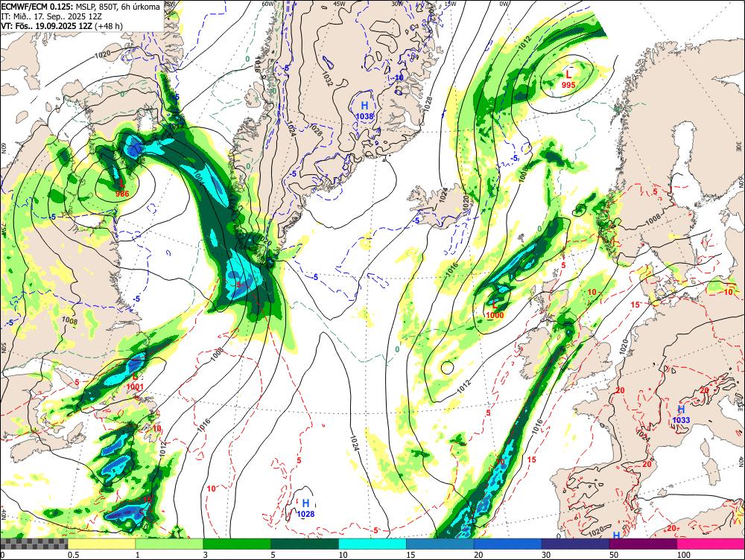Select the yellow 0.5–1 legend swatch
This screenshot has width=745, height=560.
101,544
